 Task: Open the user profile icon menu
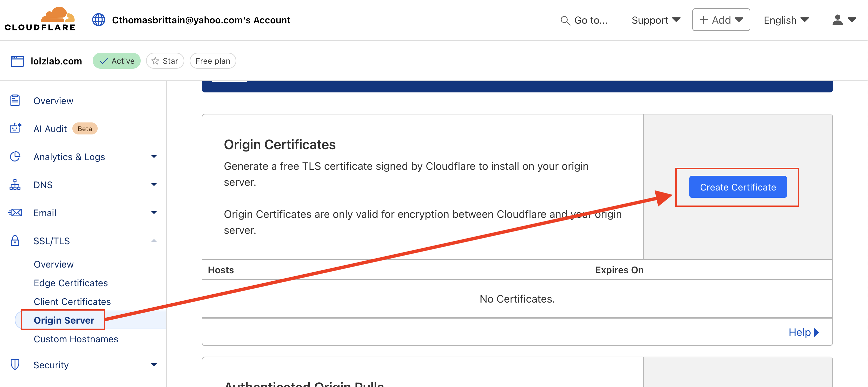tap(837, 20)
